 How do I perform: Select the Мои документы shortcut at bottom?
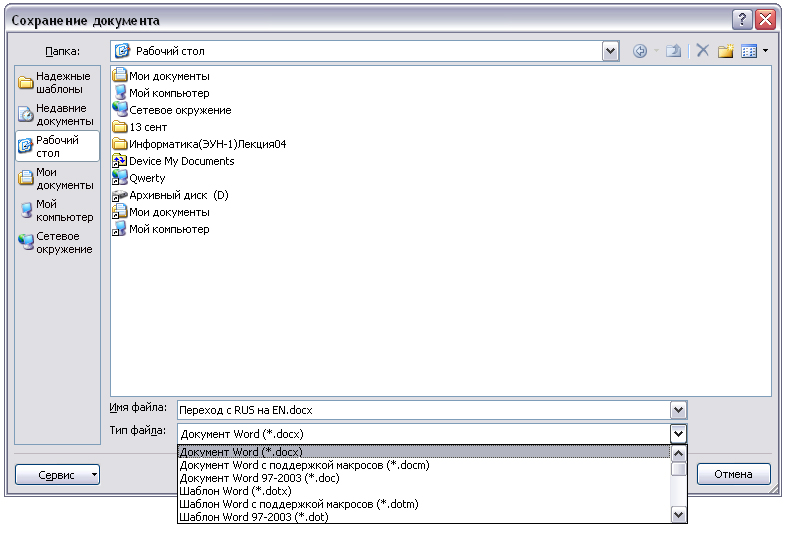[161, 212]
